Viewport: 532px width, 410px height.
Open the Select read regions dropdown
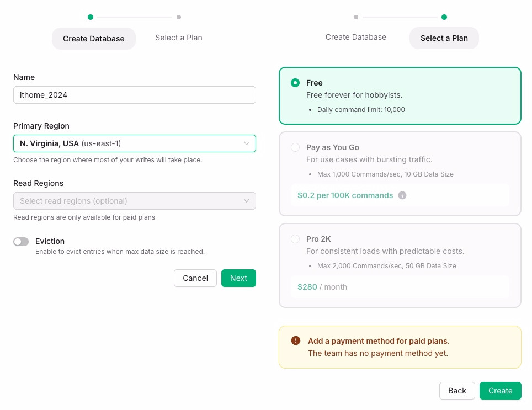pos(134,201)
